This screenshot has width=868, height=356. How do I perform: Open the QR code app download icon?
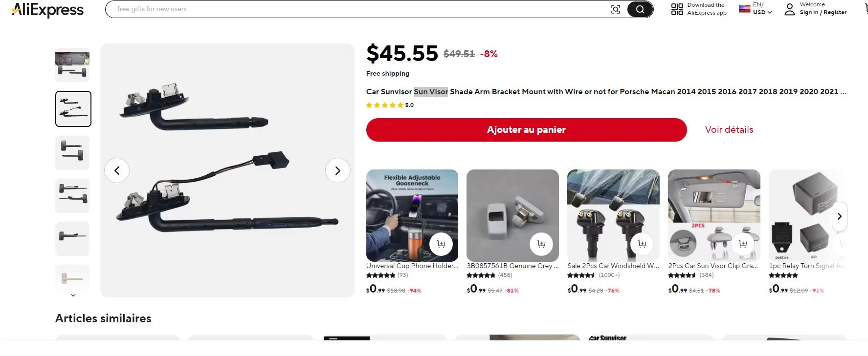click(x=677, y=9)
